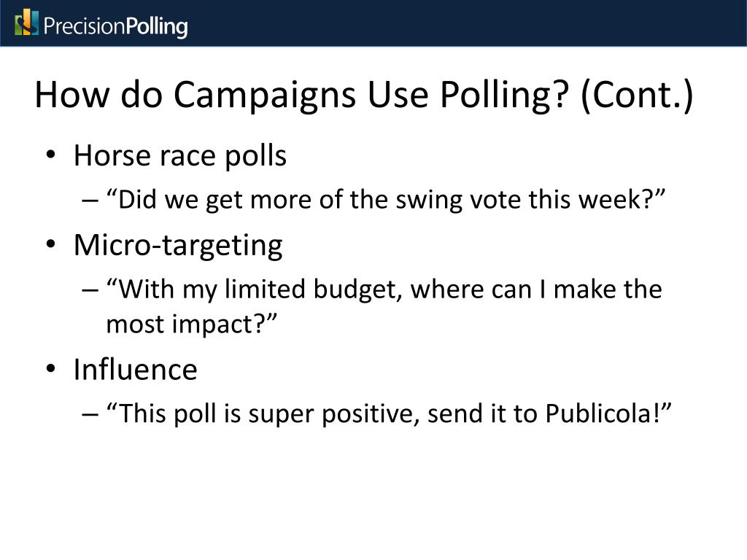Screen dimensions: 747x560
Task: Click the bullet dot before Horse race polls
Action: [x=51, y=155]
